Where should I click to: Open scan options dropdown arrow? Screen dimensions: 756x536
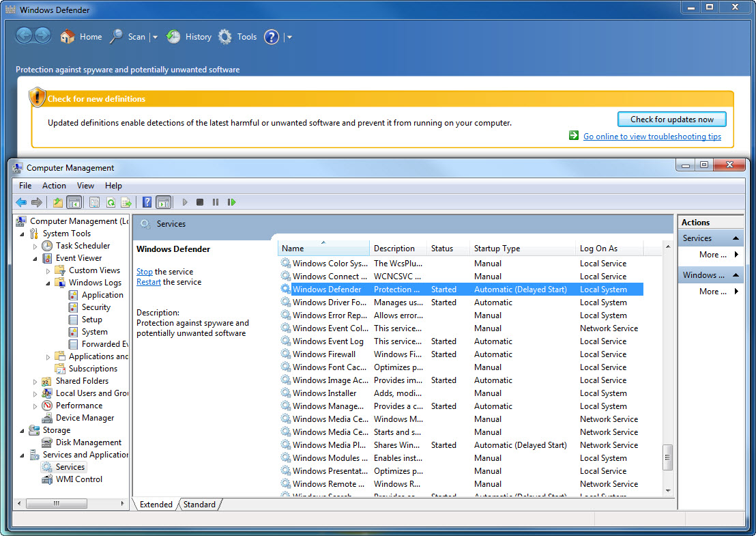[x=155, y=37]
